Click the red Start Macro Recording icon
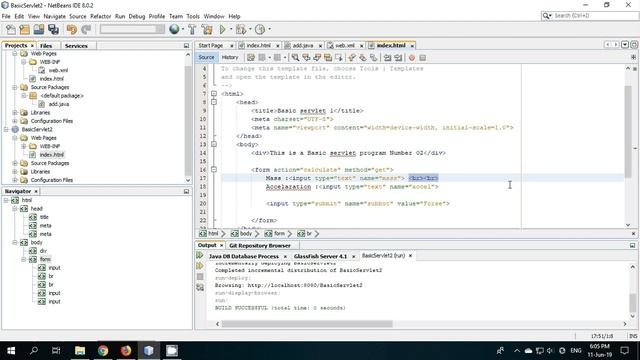This screenshot has height=360, width=640. click(412, 58)
